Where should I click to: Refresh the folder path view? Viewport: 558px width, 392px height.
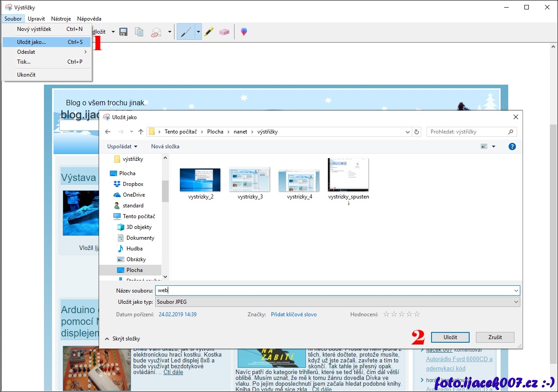click(x=417, y=132)
